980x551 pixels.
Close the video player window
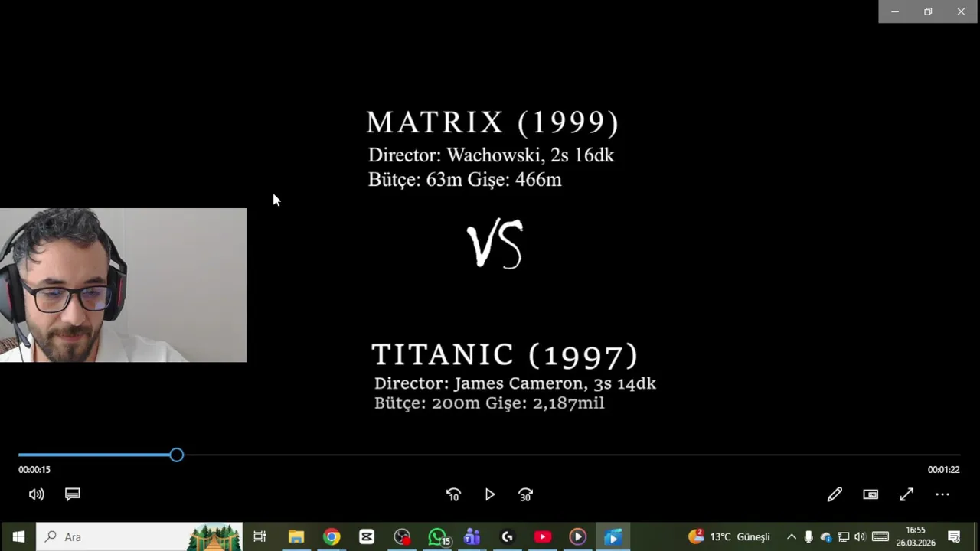961,11
